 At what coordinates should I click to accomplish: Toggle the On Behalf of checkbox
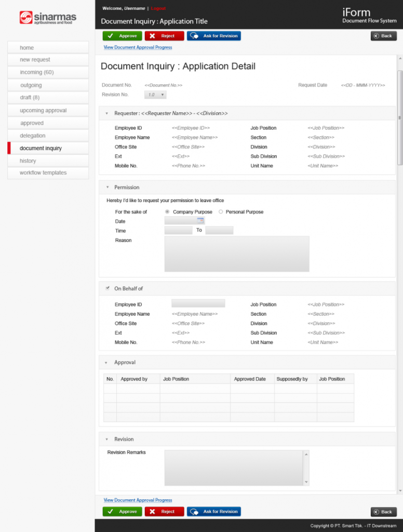pos(108,288)
